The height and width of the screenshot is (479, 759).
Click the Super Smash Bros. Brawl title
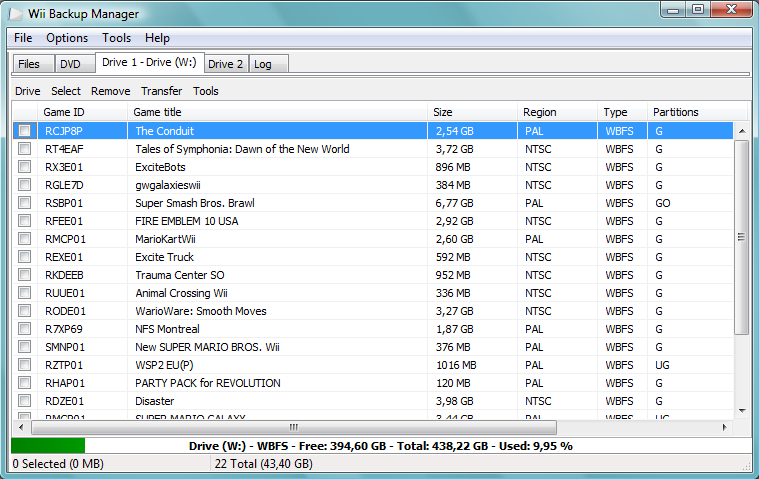click(195, 203)
